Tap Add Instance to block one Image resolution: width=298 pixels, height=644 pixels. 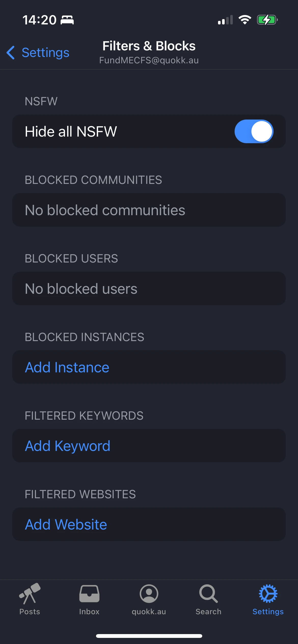click(x=67, y=367)
